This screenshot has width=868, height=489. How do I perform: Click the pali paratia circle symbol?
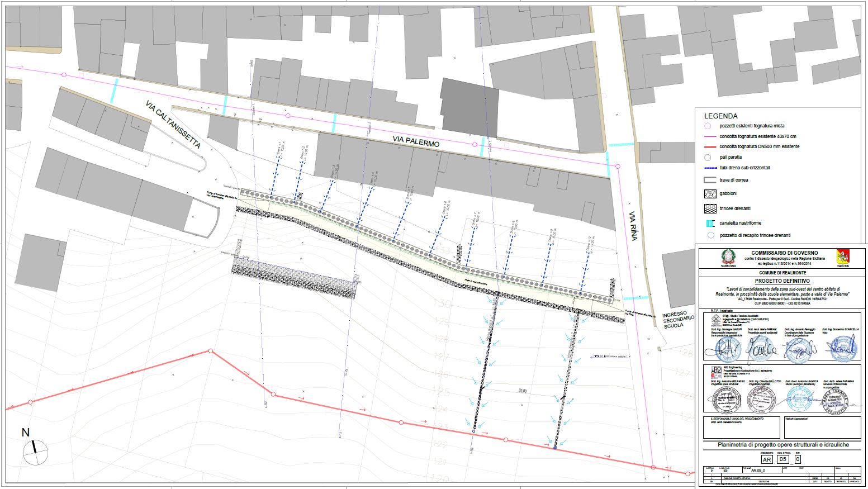[x=708, y=158]
